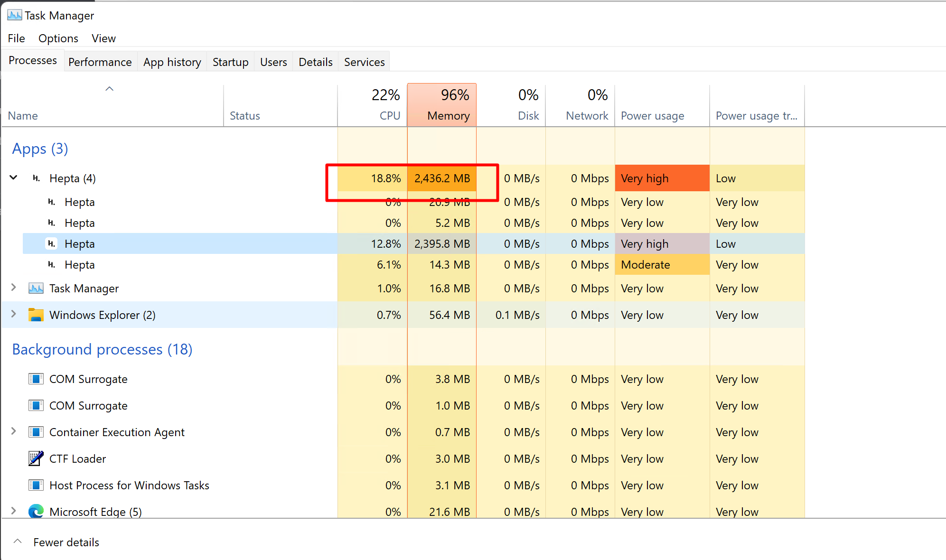Screen dimensions: 946x560
Task: Switch to the Startup tab
Action: pyautogui.click(x=231, y=62)
